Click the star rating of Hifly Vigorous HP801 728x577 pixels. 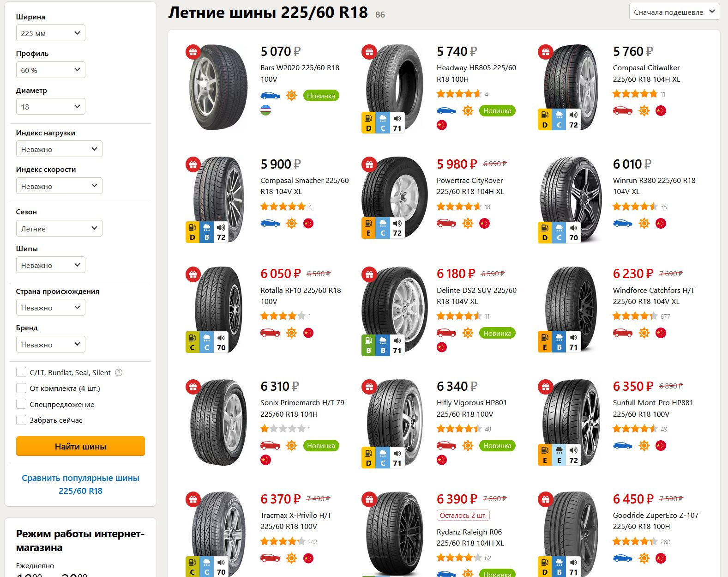pyautogui.click(x=459, y=429)
